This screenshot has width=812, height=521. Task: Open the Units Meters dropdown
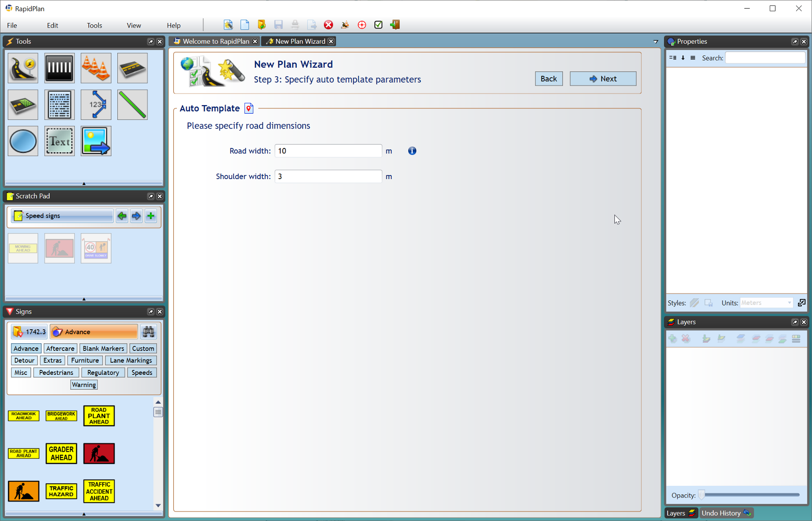click(766, 303)
